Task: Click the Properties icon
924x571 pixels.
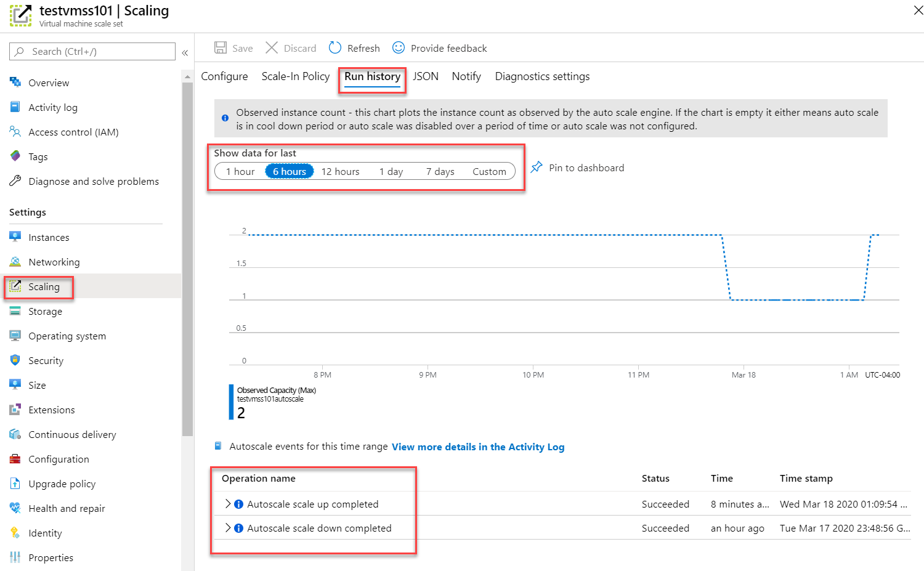Action: click(15, 557)
